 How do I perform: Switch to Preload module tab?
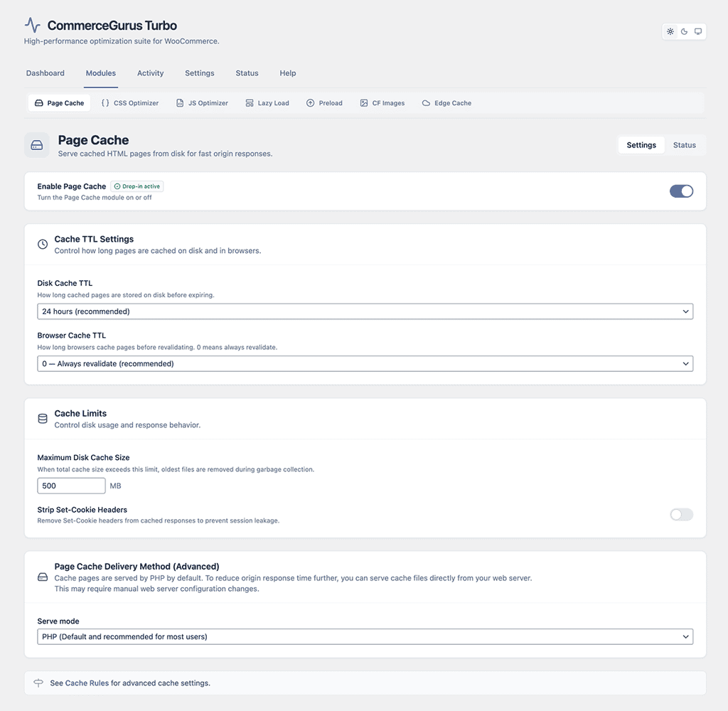(324, 103)
